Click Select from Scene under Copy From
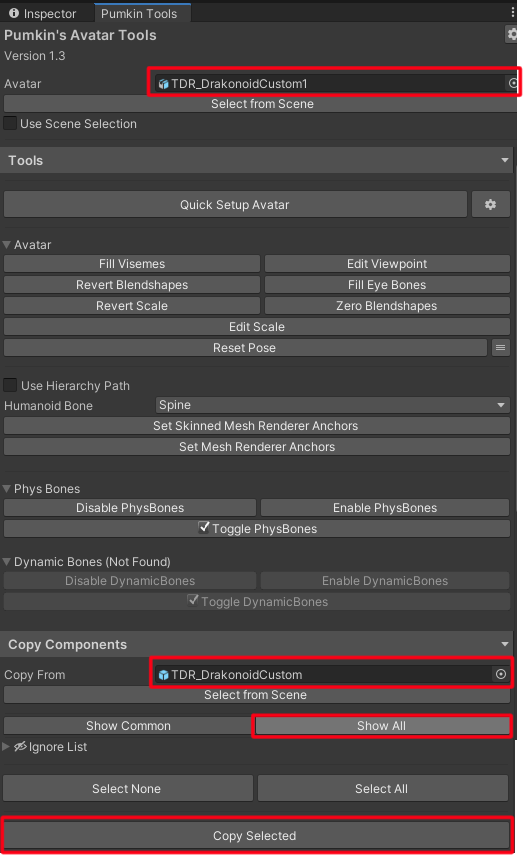523x855 pixels. (x=257, y=695)
